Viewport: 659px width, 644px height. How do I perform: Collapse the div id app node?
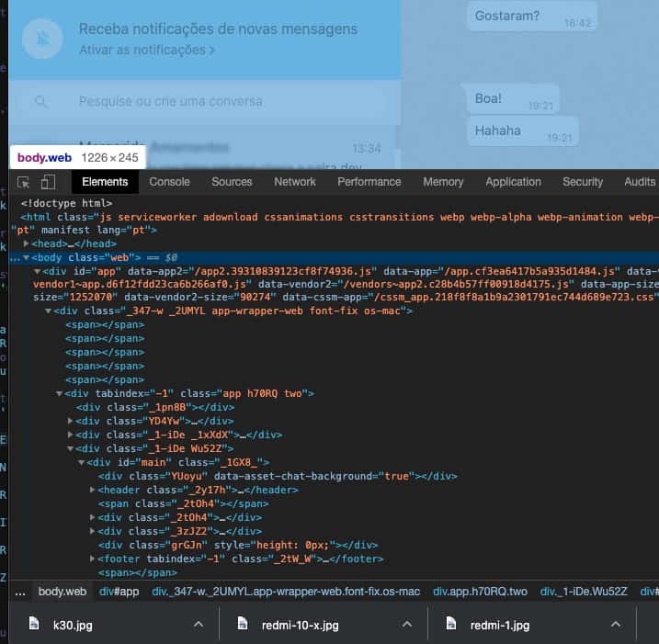point(37,271)
